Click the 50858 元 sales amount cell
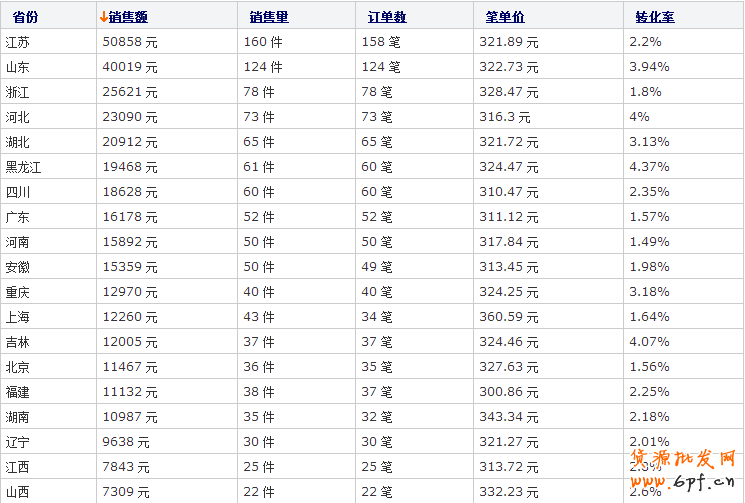745x503 pixels. pyautogui.click(x=130, y=42)
